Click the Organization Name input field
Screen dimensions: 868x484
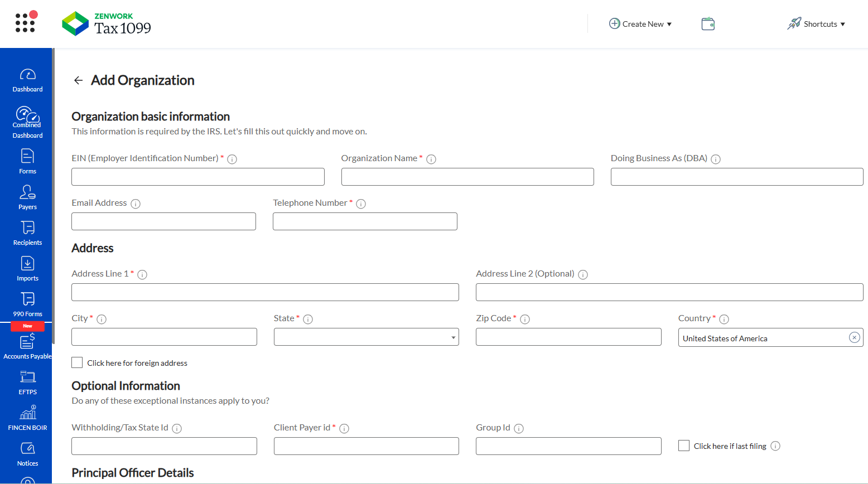pyautogui.click(x=467, y=177)
